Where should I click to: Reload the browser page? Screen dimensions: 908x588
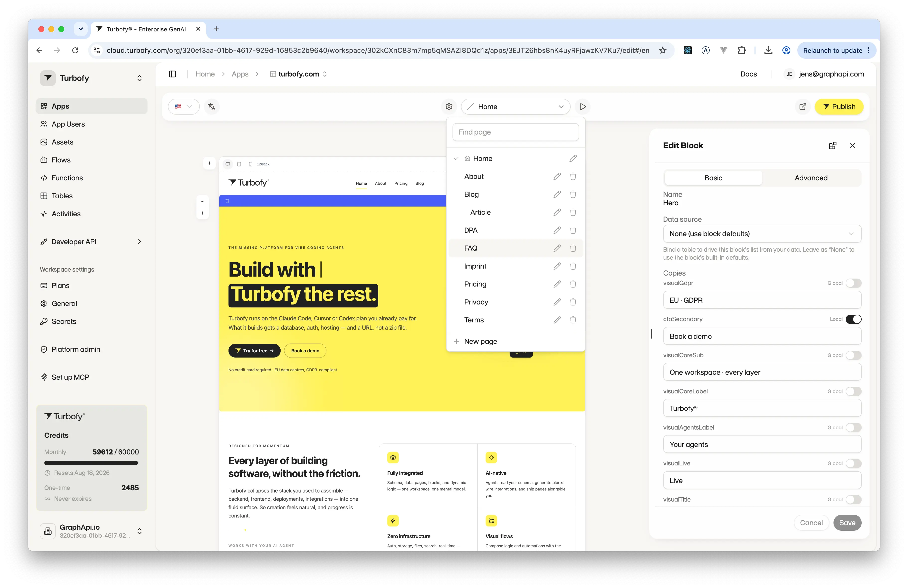(75, 50)
